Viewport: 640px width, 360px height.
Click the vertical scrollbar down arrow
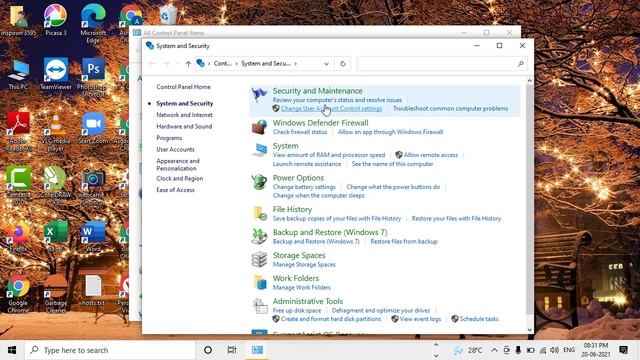pos(529,329)
